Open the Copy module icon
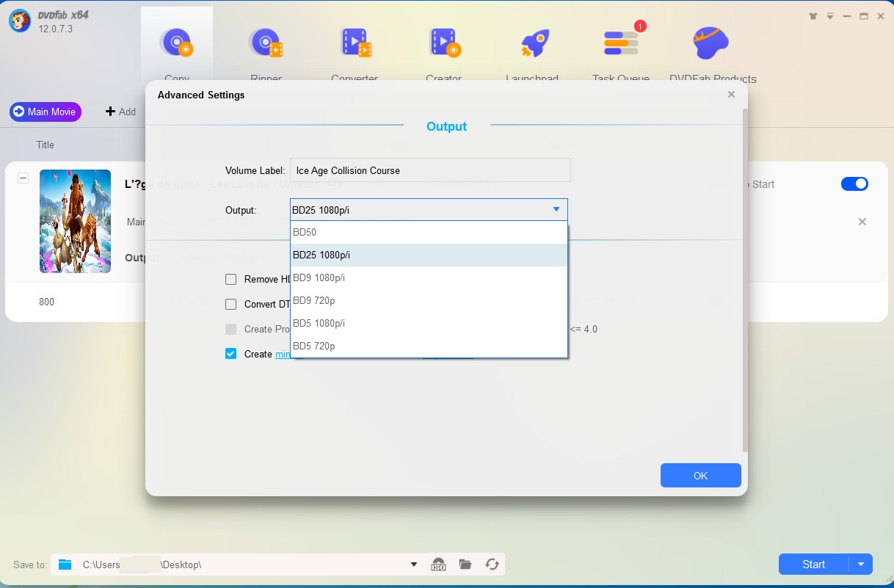Screen dimensions: 894x588 tap(176, 42)
